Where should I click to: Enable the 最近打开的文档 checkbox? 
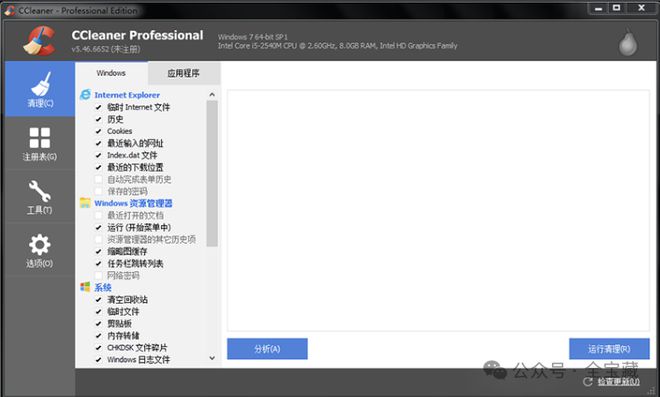98,216
